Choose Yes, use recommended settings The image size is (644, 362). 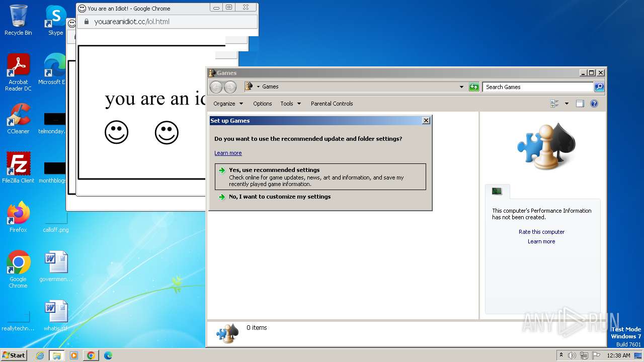click(320, 176)
